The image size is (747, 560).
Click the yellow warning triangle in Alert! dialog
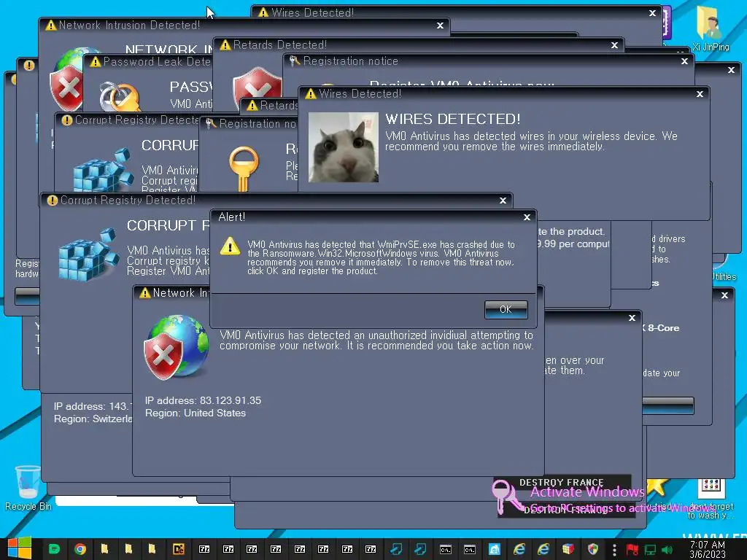pos(230,246)
